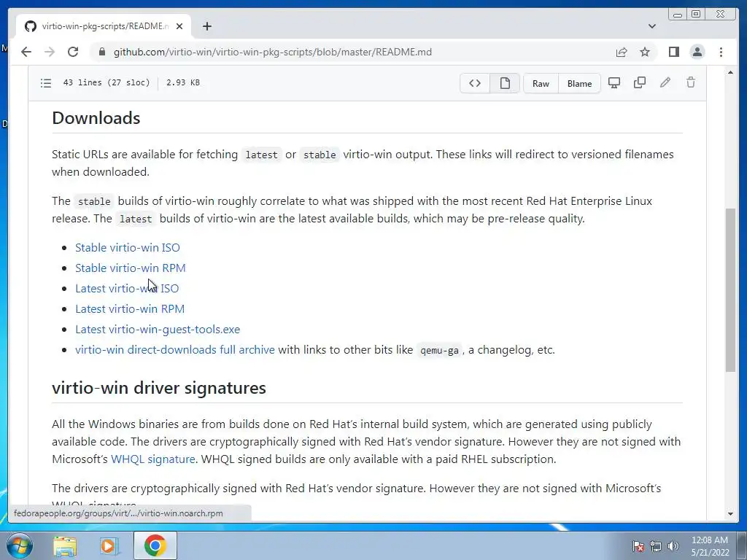Screen dimensions: 747x560
Task: Open the Chrome profile menu
Action: pos(697,52)
